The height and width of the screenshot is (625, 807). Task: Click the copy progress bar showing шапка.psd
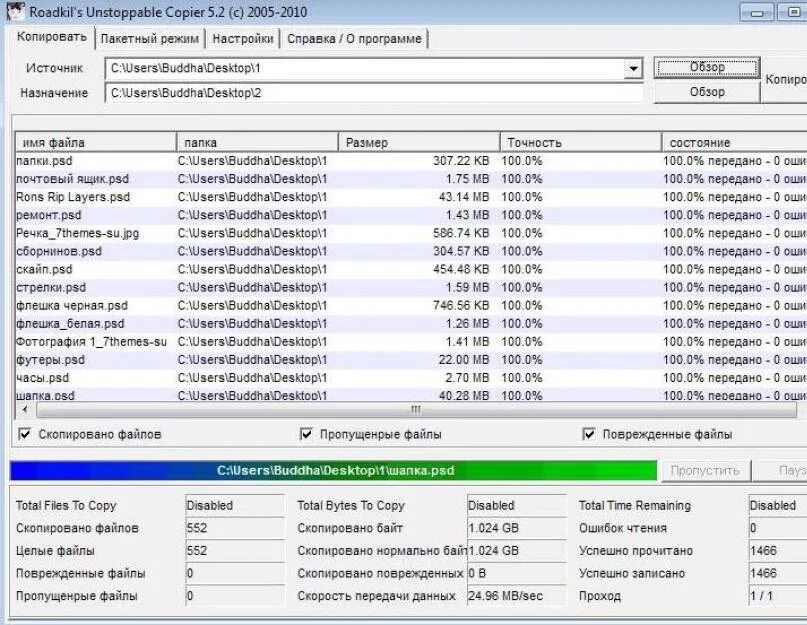pos(334,471)
